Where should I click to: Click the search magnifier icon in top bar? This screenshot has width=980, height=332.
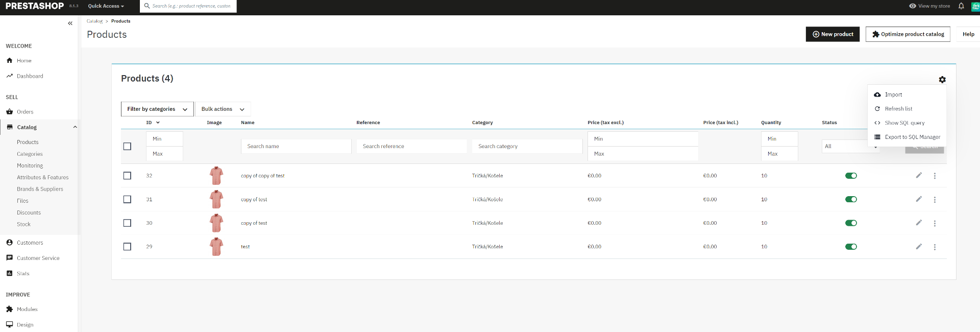coord(147,6)
